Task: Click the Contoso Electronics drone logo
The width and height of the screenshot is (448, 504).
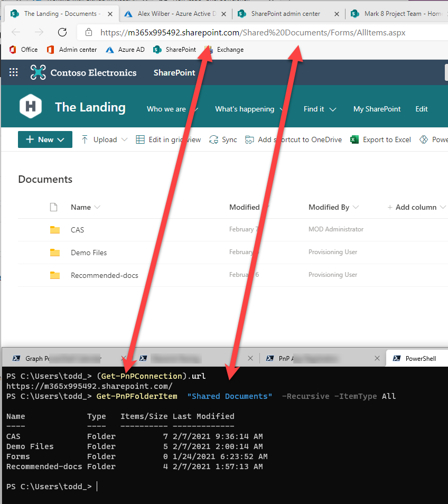Action: 38,72
